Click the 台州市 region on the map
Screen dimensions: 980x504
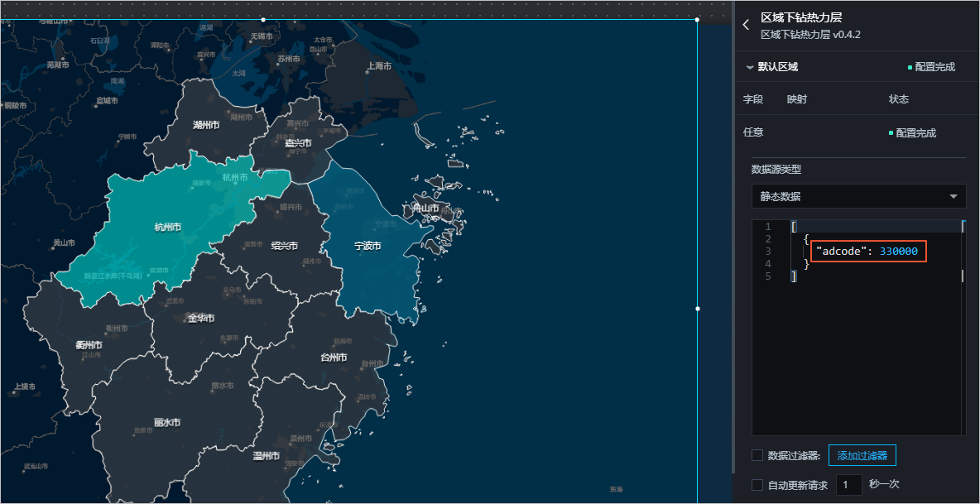[334, 358]
